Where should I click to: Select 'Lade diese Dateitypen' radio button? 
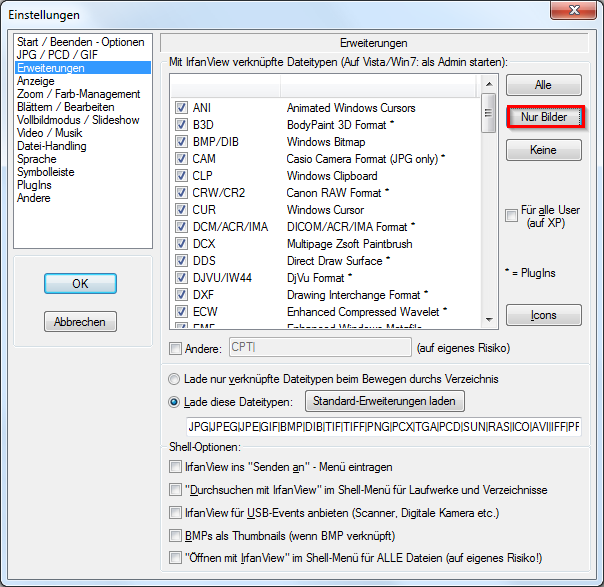[x=174, y=402]
